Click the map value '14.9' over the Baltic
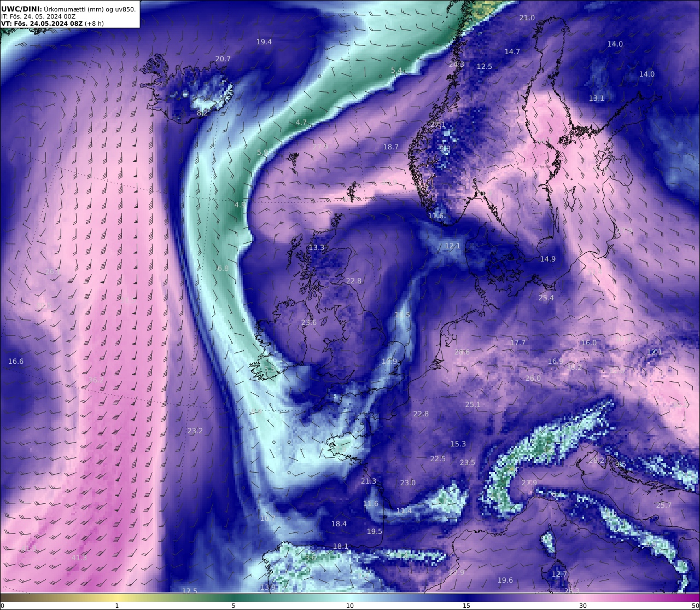The height and width of the screenshot is (610, 700). click(x=548, y=259)
